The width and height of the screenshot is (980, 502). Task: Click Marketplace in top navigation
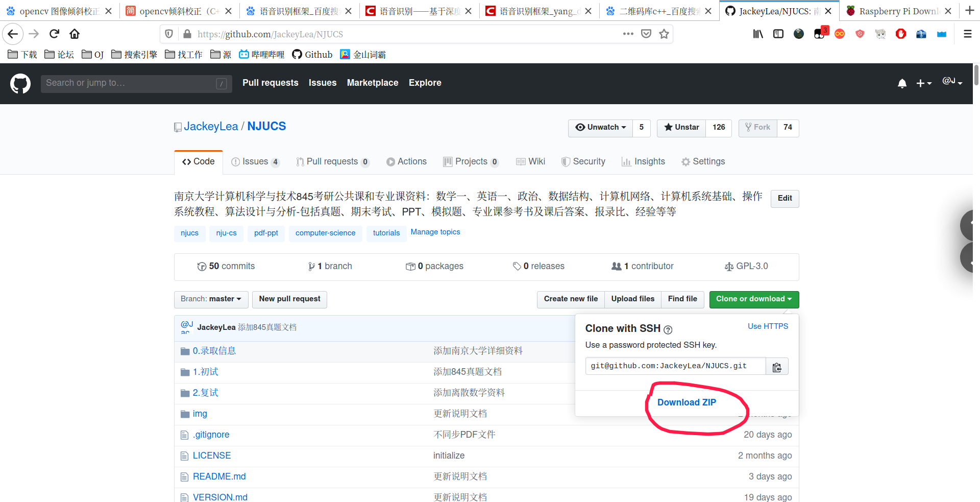[373, 83]
